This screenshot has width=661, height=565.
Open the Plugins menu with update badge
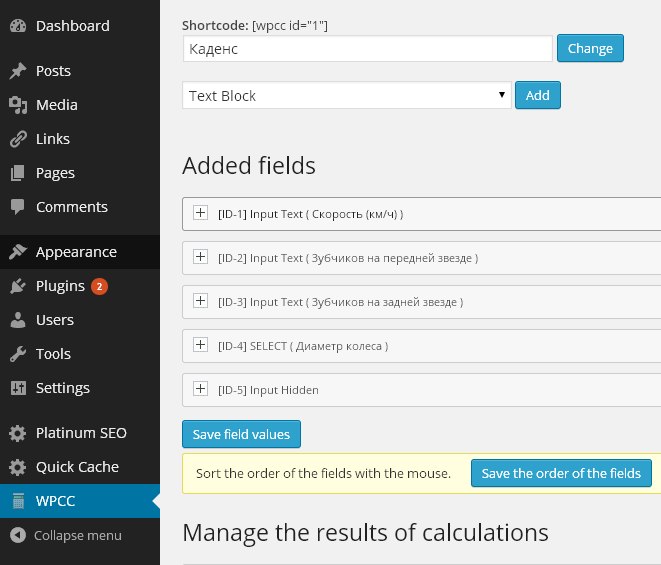point(60,286)
